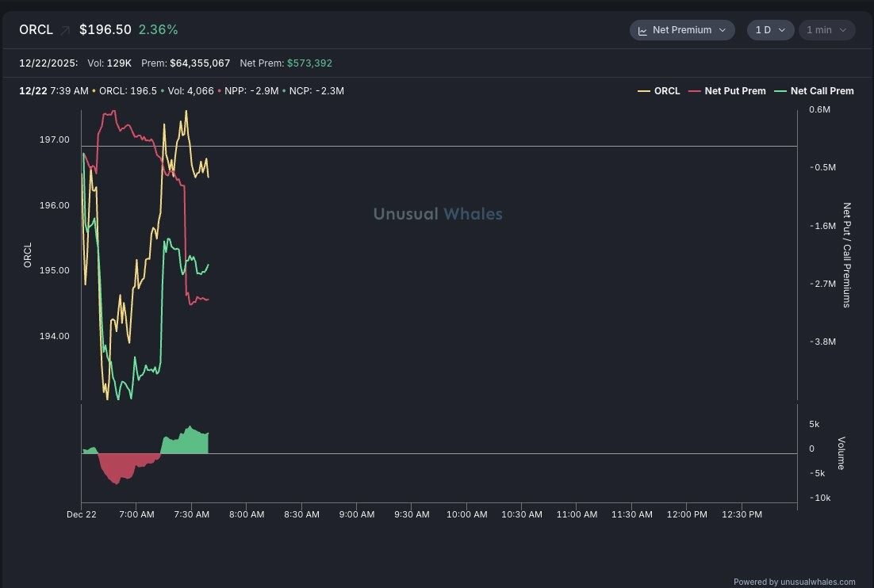
Task: Open the 1 D timeframe dropdown
Action: [x=769, y=30]
